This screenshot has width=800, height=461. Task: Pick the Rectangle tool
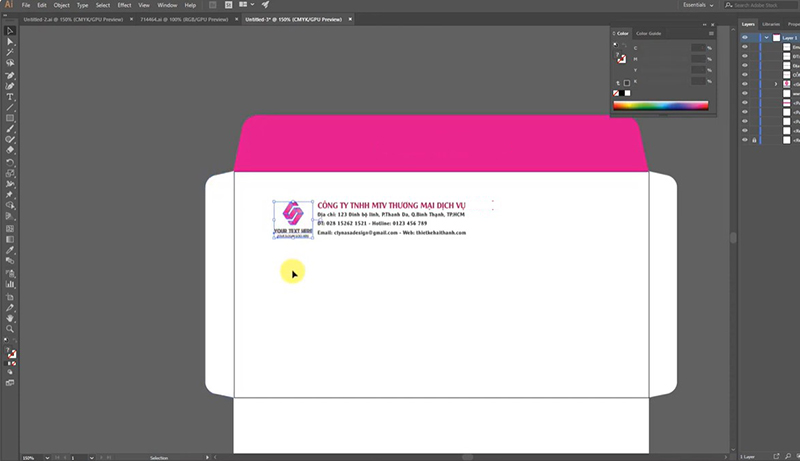(10, 118)
